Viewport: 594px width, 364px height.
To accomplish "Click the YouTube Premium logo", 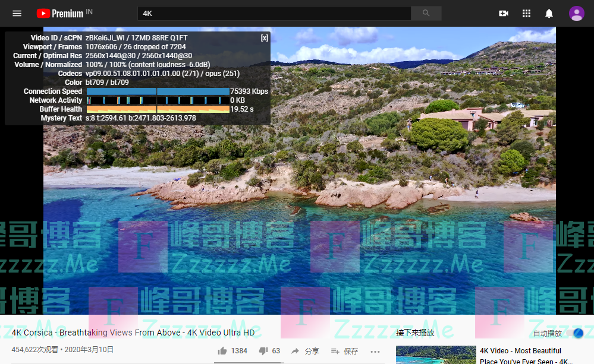I will pos(60,13).
